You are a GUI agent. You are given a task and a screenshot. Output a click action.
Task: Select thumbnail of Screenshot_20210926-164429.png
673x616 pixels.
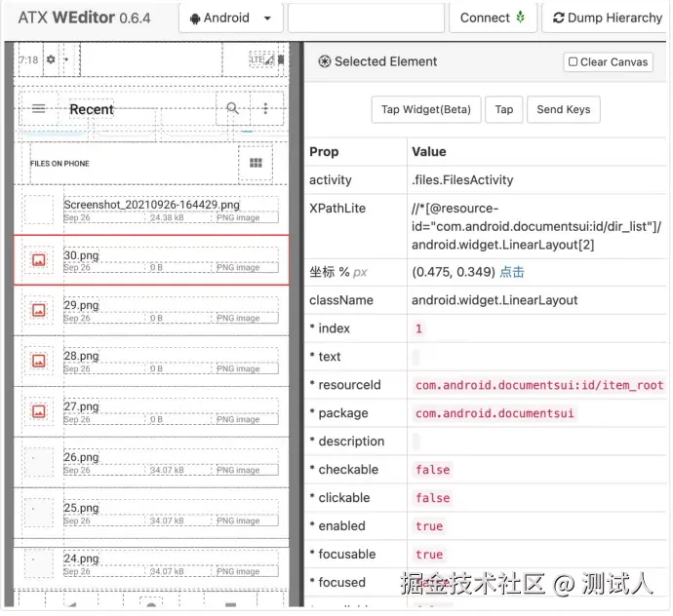point(39,210)
